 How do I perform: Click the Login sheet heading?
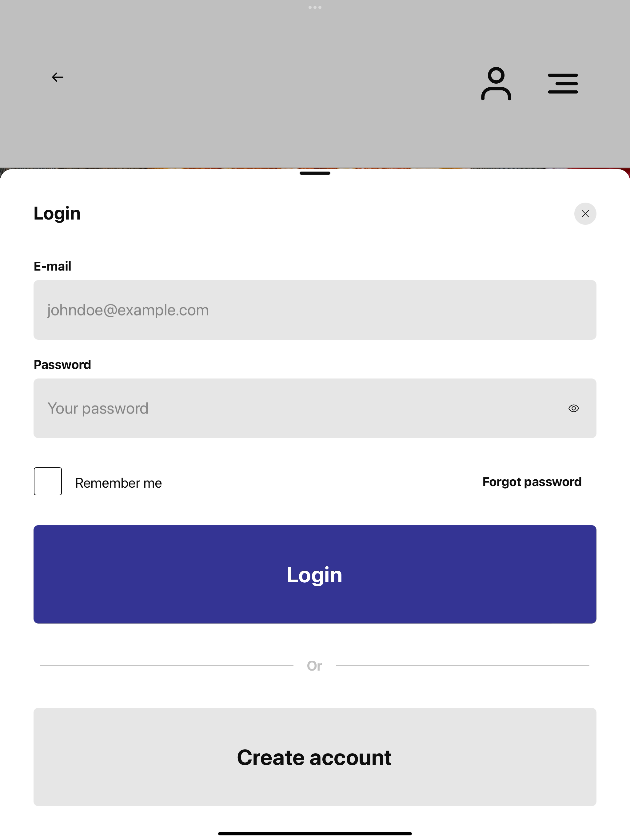tap(57, 213)
